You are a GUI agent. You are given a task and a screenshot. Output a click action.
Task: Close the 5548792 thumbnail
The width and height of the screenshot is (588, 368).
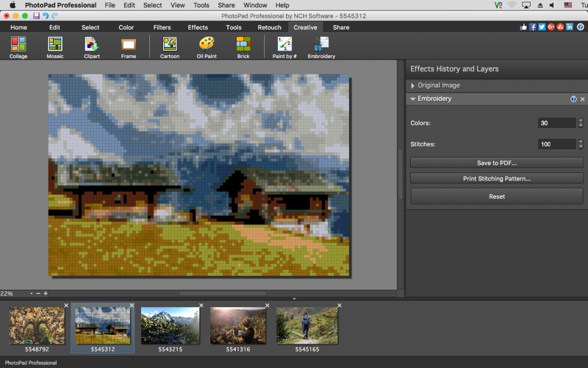65,305
